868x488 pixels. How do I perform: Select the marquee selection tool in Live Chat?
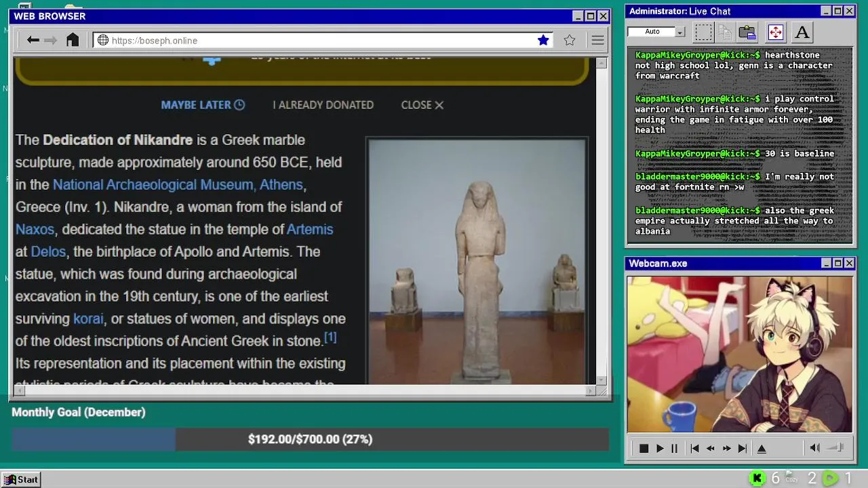coord(704,32)
